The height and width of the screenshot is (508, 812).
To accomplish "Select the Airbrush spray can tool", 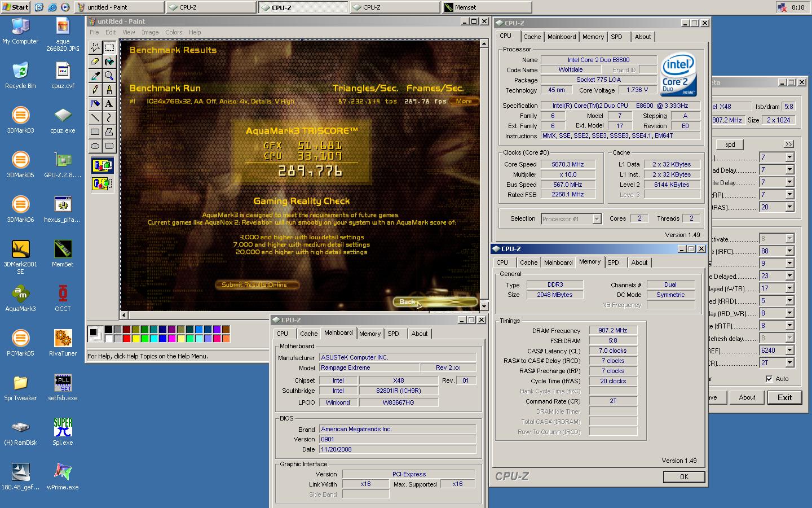I will click(x=95, y=104).
